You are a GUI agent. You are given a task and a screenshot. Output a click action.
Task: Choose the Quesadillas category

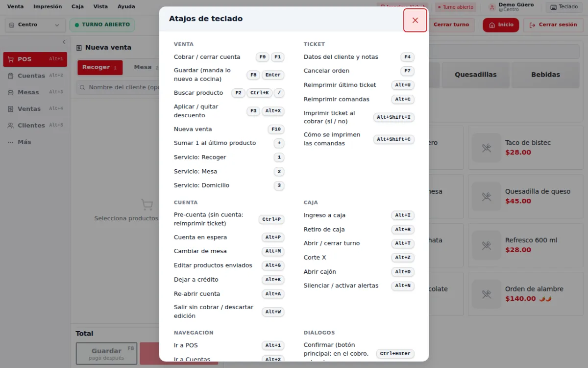[475, 75]
